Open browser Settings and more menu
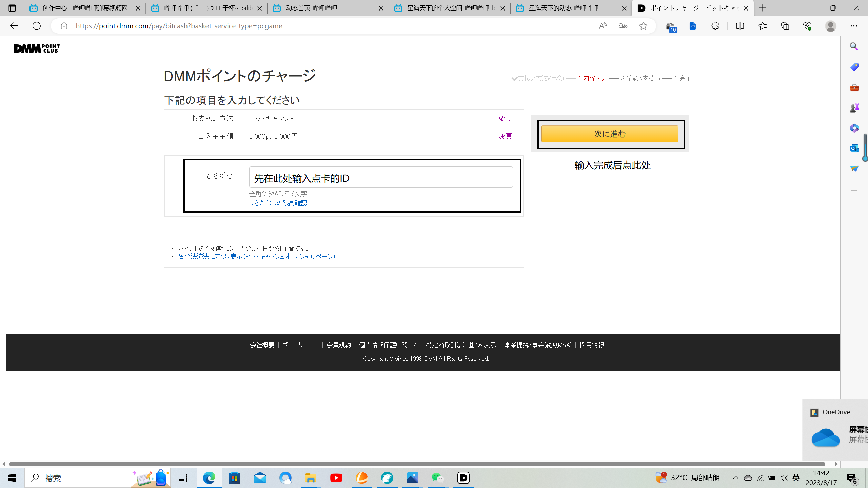 click(x=854, y=26)
